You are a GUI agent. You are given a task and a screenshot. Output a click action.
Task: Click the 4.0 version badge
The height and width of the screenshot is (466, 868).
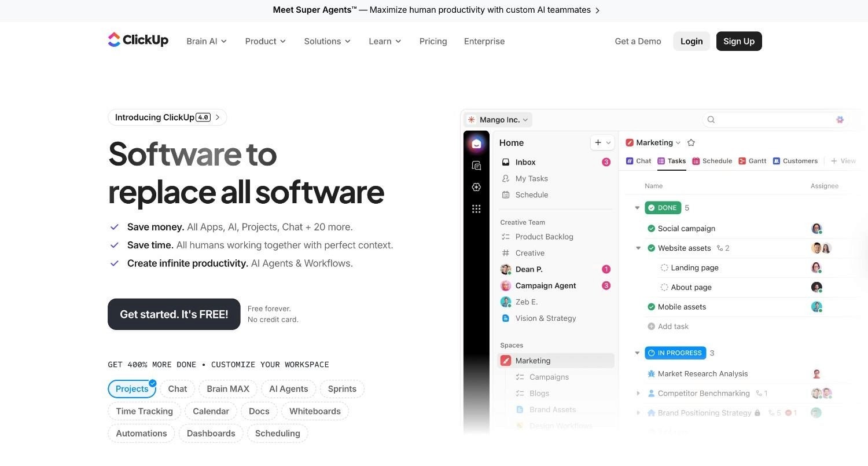click(203, 118)
